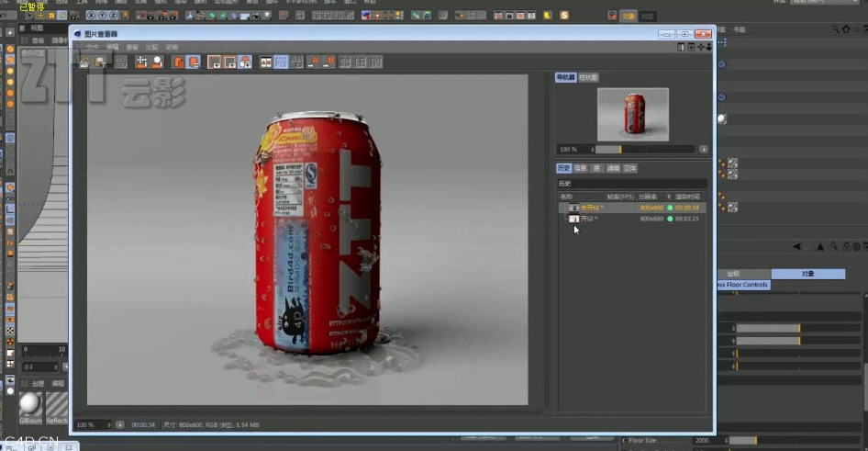Select the Floor Controls tab

[x=743, y=285]
